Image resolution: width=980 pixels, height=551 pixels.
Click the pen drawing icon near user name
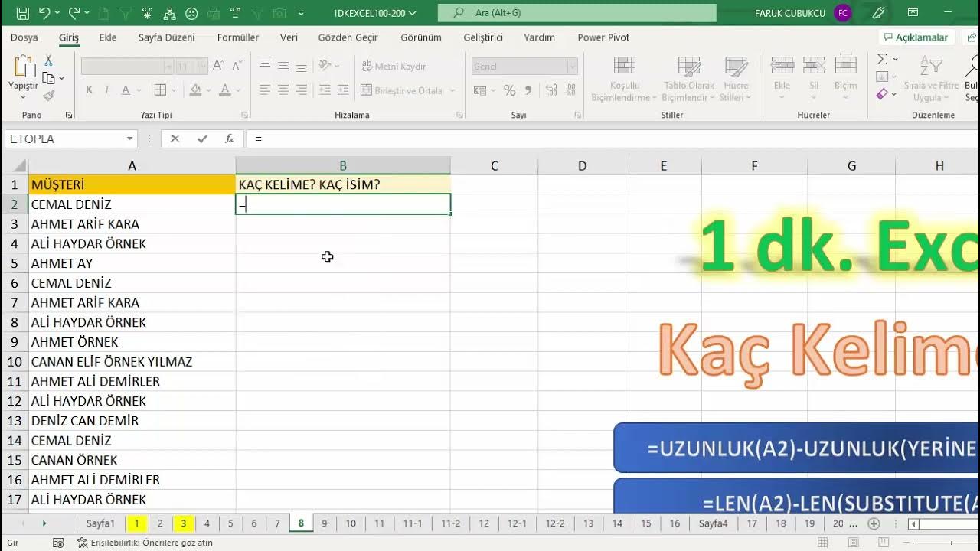pyautogui.click(x=878, y=13)
